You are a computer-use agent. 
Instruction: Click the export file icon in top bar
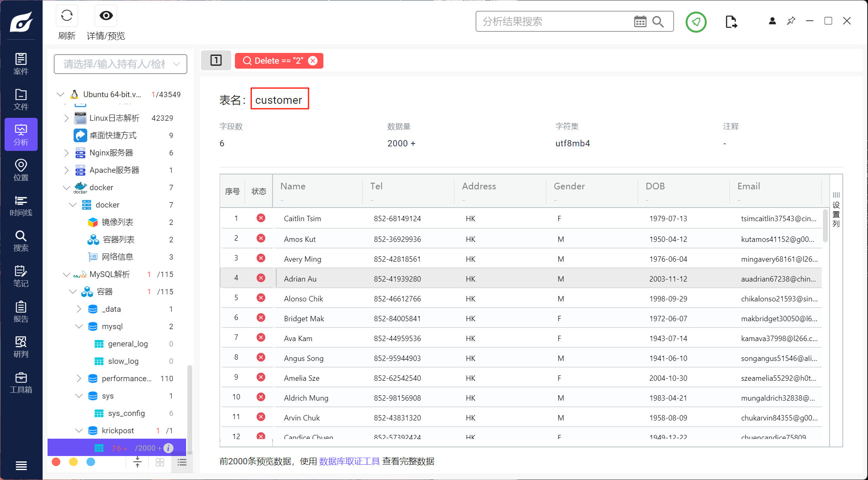pyautogui.click(x=731, y=21)
